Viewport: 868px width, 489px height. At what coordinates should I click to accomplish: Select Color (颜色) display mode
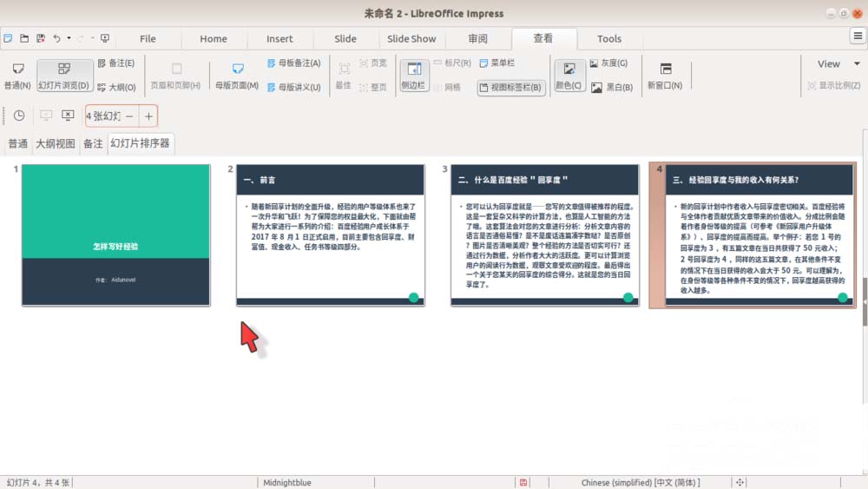click(x=569, y=75)
